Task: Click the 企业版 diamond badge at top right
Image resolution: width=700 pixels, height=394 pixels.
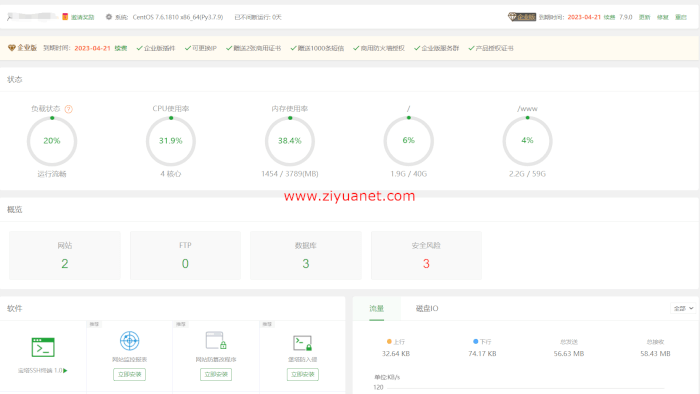Action: pos(522,17)
